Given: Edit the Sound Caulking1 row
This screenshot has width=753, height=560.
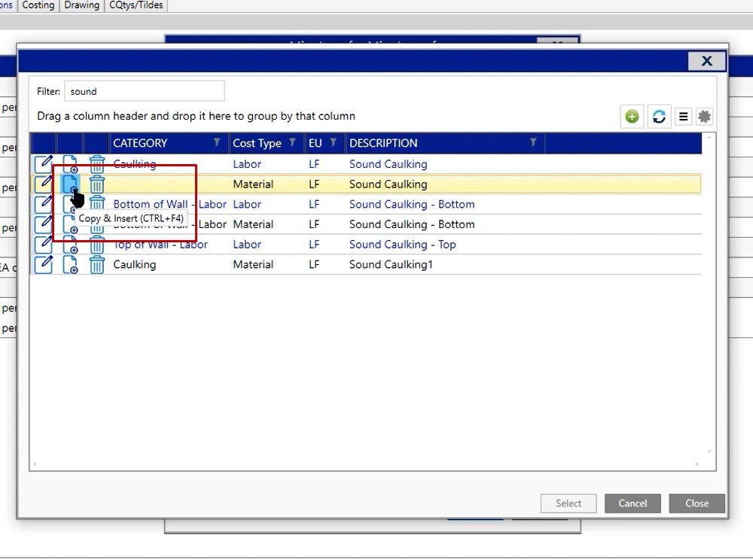Looking at the screenshot, I should 44,265.
